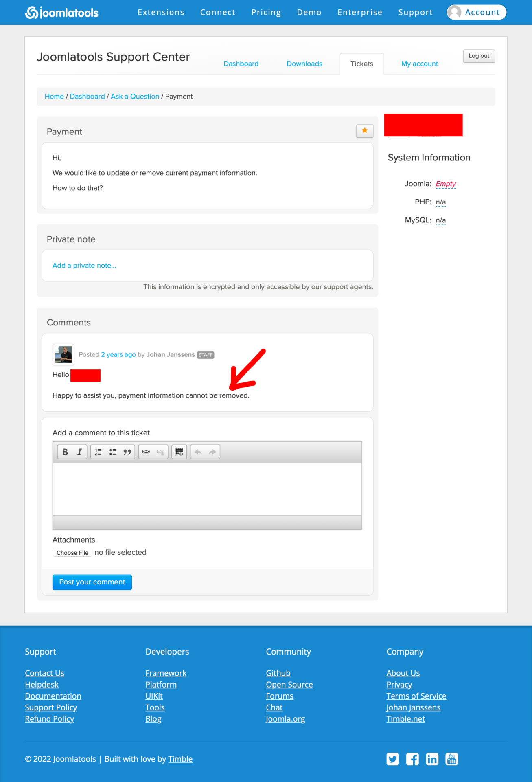Open Forums footer link
Image resolution: width=532 pixels, height=782 pixels.
280,696
